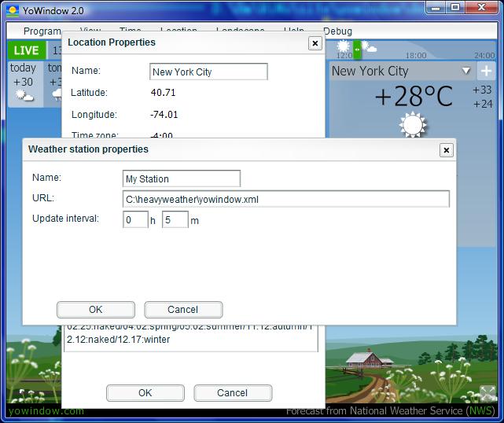Click the sun icon below the temperature
The image size is (504, 423).
point(412,124)
